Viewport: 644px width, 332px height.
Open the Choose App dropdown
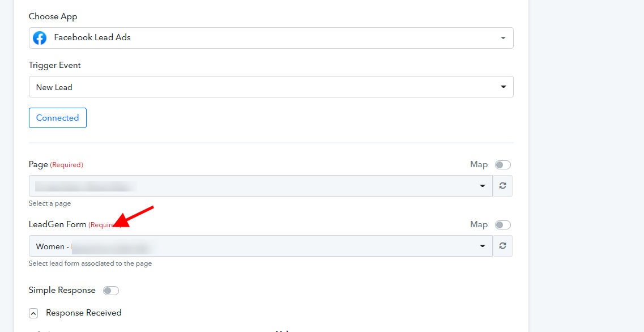click(271, 38)
